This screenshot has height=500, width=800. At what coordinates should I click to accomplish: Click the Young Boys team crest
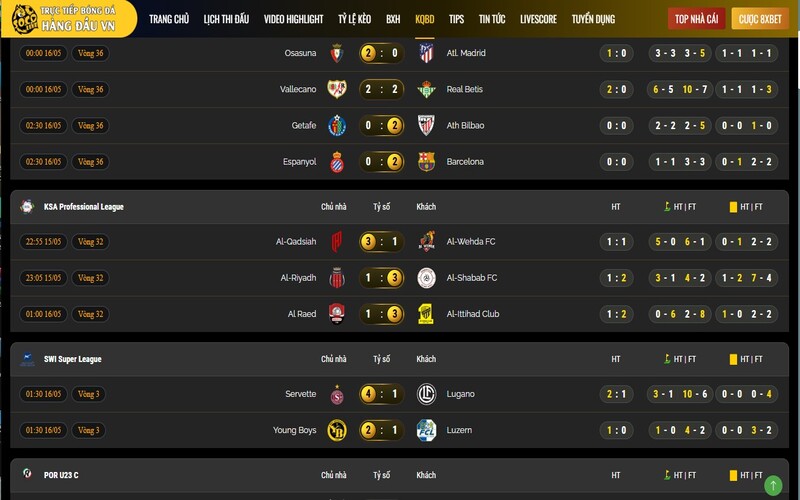[x=337, y=431]
